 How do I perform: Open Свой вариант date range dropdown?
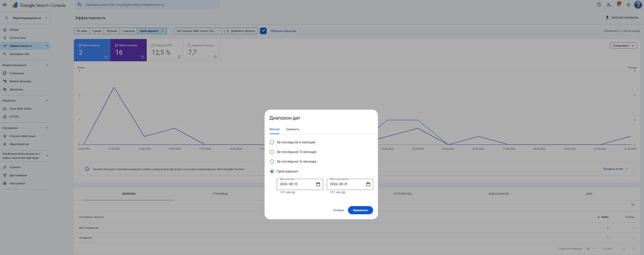(x=152, y=31)
